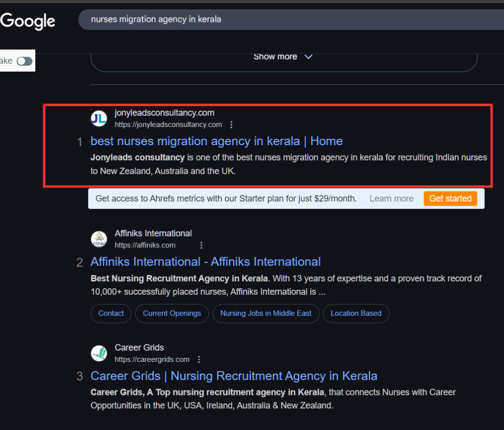Open 'Career Grids | Nursing Recruitment Agency in Kerala' result

[234, 376]
